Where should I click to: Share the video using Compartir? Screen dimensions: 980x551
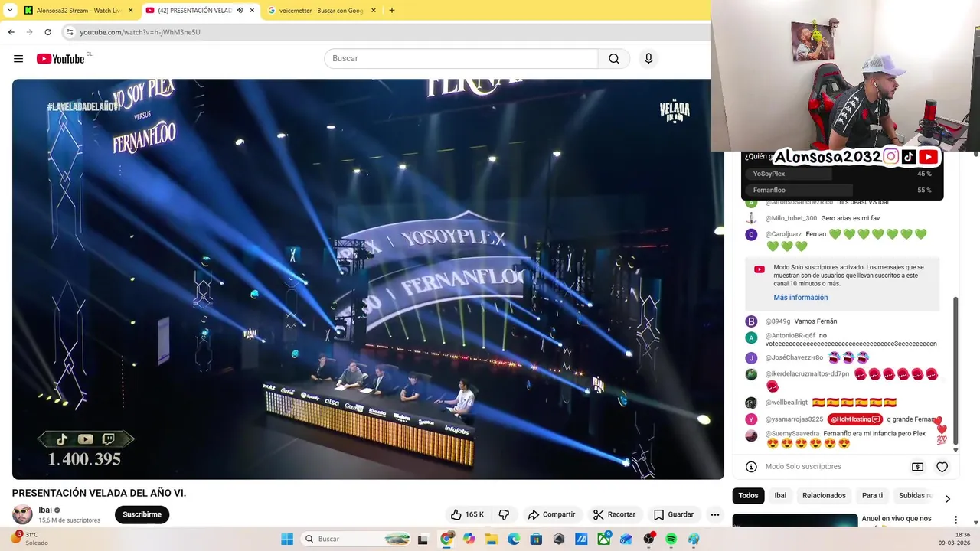pyautogui.click(x=551, y=514)
